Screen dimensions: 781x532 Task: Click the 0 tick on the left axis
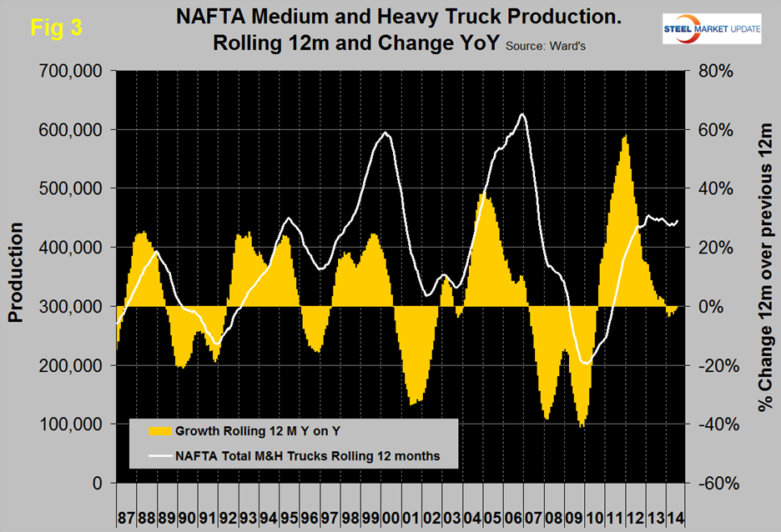(98, 484)
